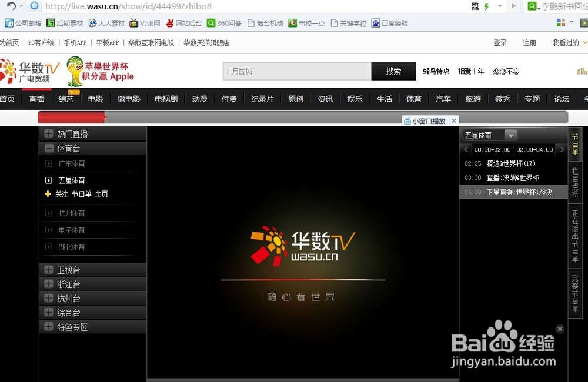Select program 直播:决战@世界杯
The image size is (588, 382).
(513, 177)
